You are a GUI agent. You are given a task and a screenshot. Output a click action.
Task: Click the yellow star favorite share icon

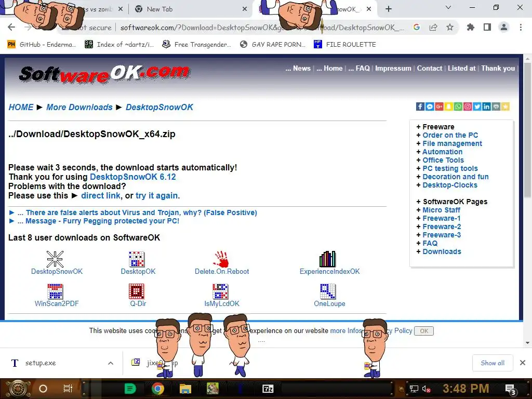506,107
